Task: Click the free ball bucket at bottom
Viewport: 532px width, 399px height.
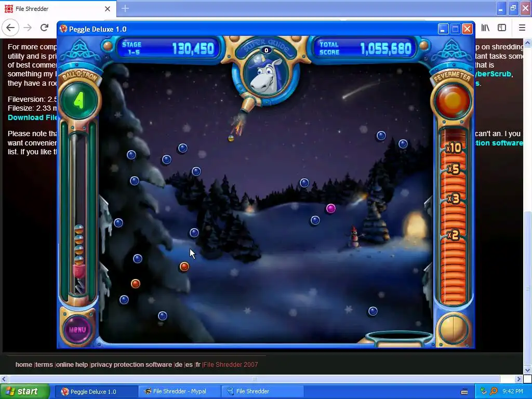Action: click(399, 339)
